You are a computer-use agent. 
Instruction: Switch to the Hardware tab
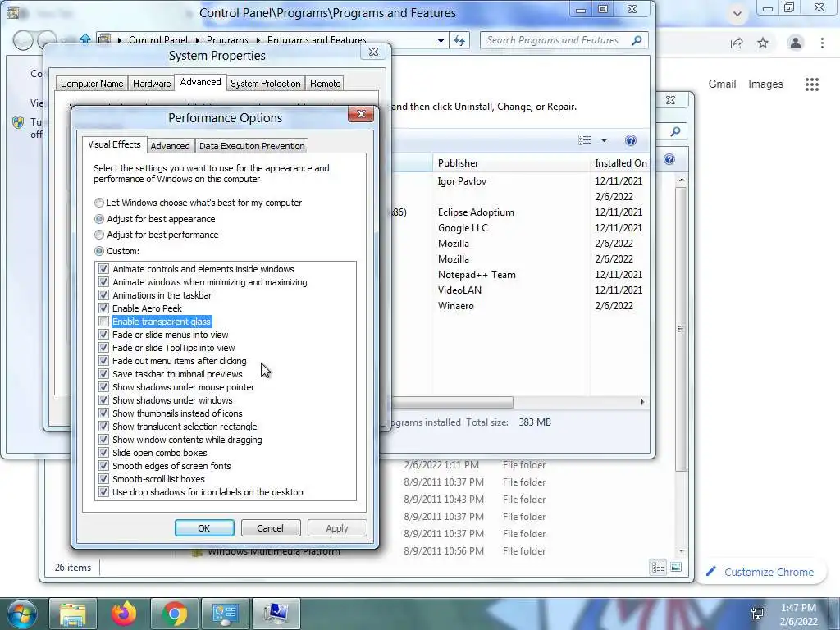[152, 84]
